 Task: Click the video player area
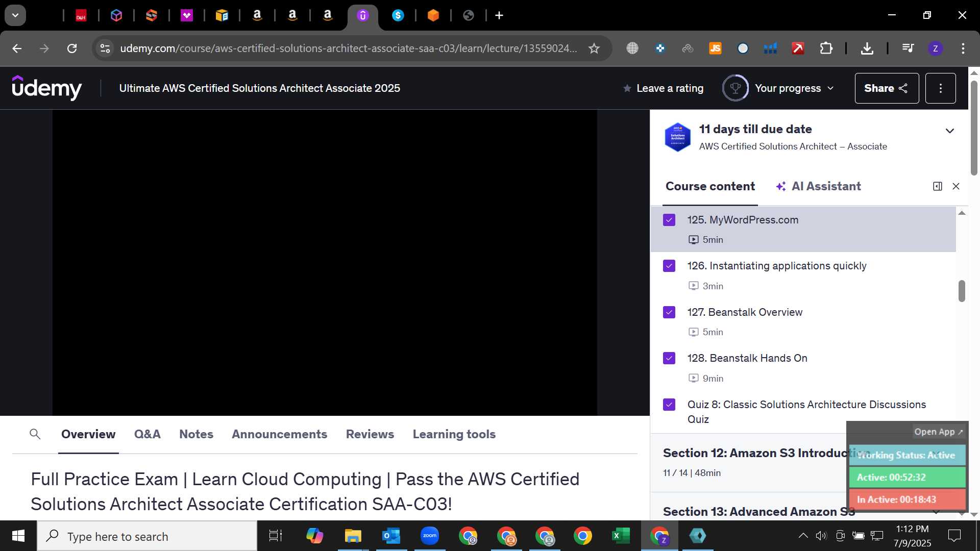pos(325,263)
